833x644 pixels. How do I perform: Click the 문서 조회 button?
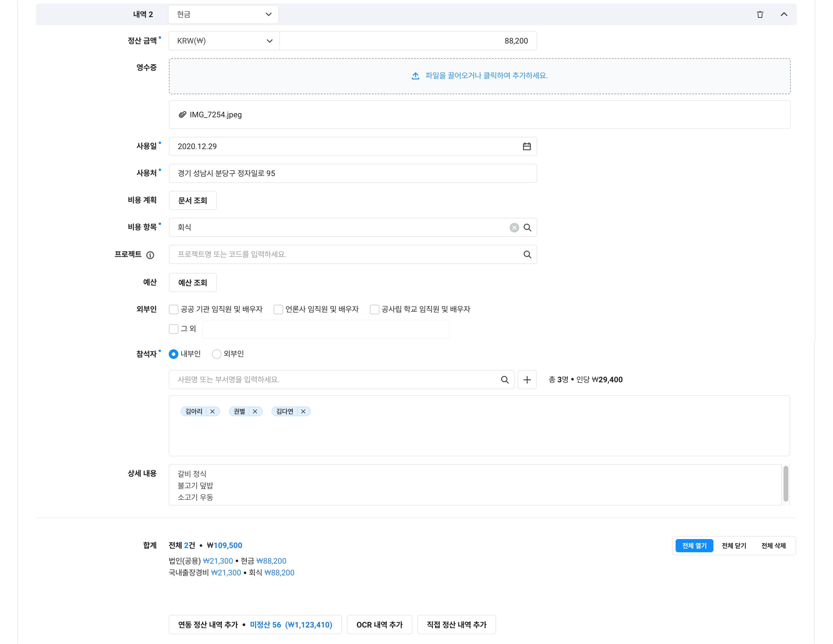pos(192,201)
